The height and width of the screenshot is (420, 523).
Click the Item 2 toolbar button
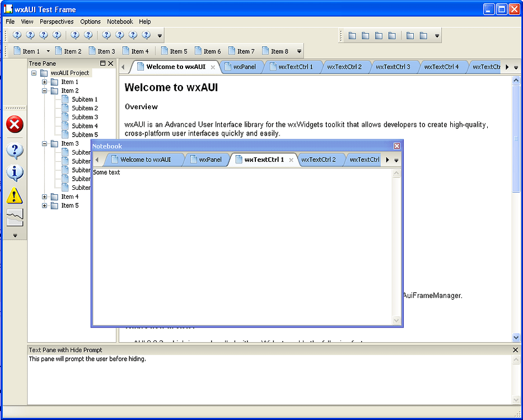(68, 51)
